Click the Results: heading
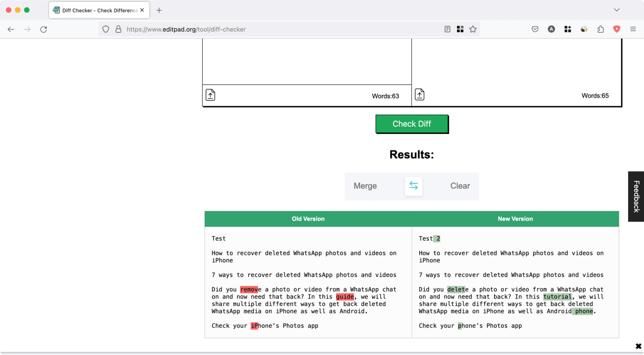The height and width of the screenshot is (355, 644). coord(412,154)
